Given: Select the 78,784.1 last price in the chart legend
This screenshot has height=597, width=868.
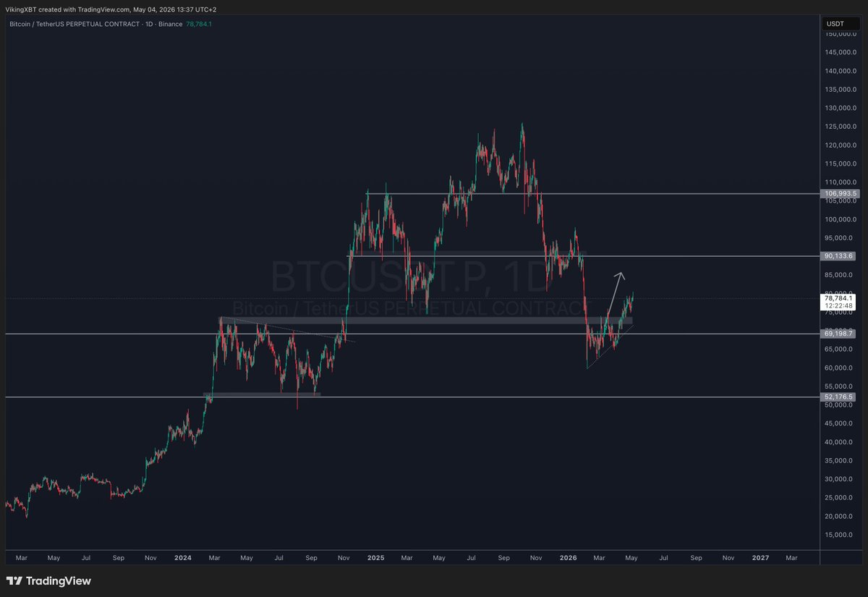Looking at the screenshot, I should 197,24.
